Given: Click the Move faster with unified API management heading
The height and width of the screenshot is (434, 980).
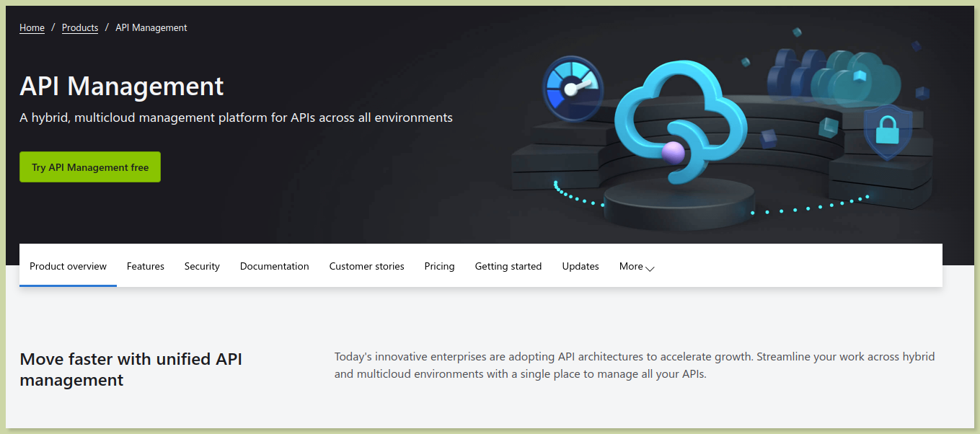Looking at the screenshot, I should pyautogui.click(x=131, y=370).
